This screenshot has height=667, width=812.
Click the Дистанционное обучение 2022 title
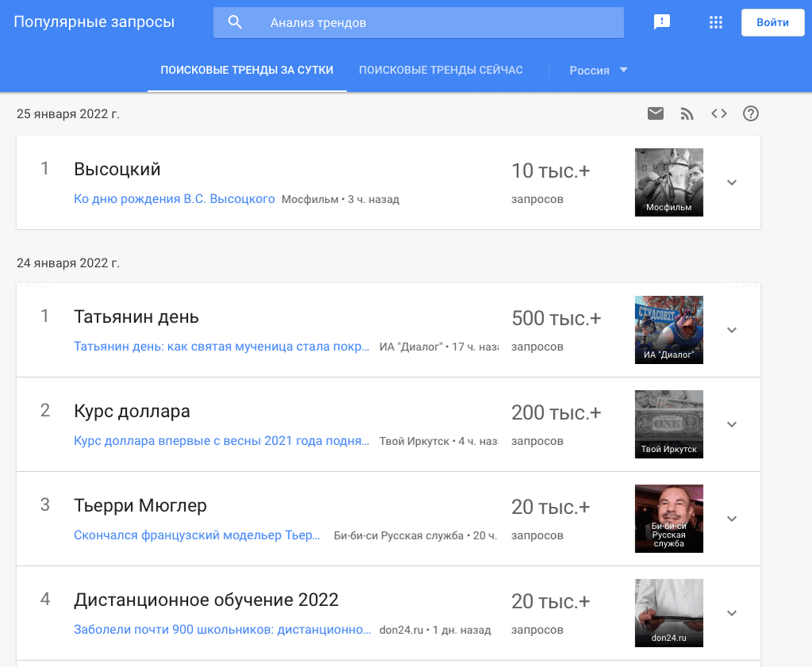tap(206, 600)
